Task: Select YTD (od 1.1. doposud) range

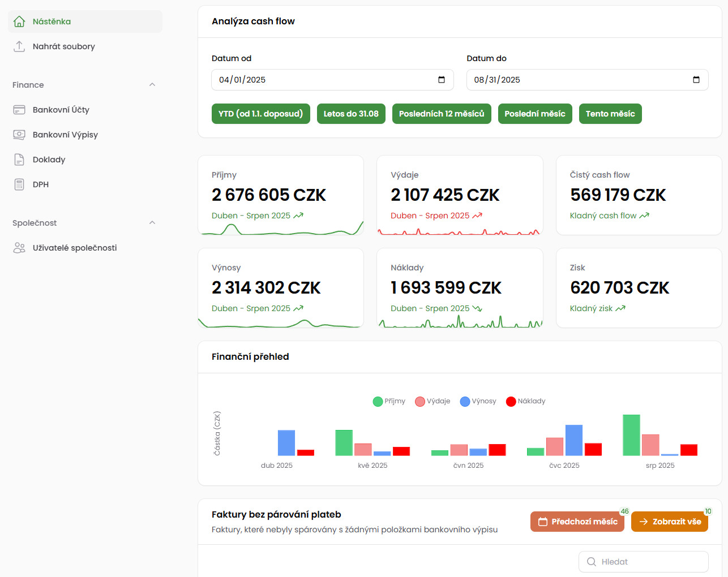Action: pos(260,114)
